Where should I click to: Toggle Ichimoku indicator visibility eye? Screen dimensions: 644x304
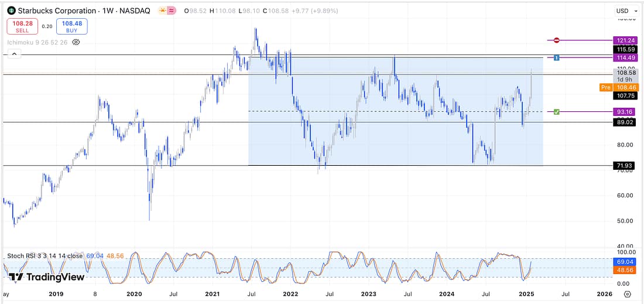(x=76, y=42)
